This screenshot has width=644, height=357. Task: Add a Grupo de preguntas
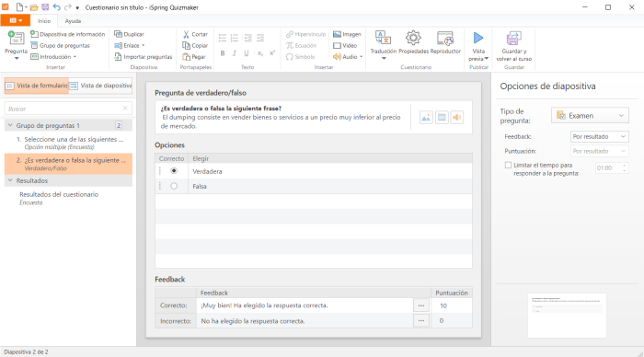click(61, 45)
